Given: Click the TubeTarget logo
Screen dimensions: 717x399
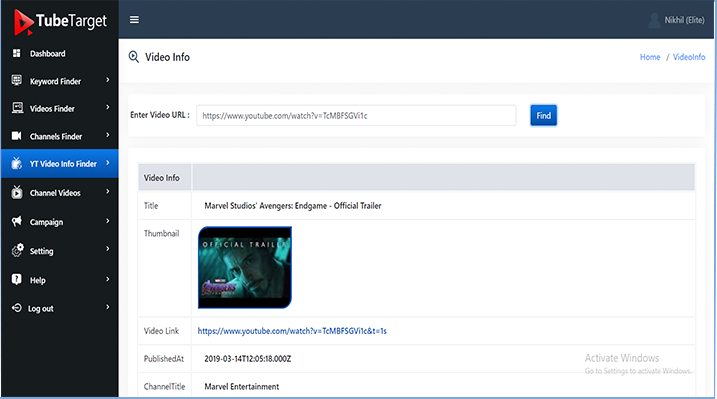Looking at the screenshot, I should (x=60, y=21).
